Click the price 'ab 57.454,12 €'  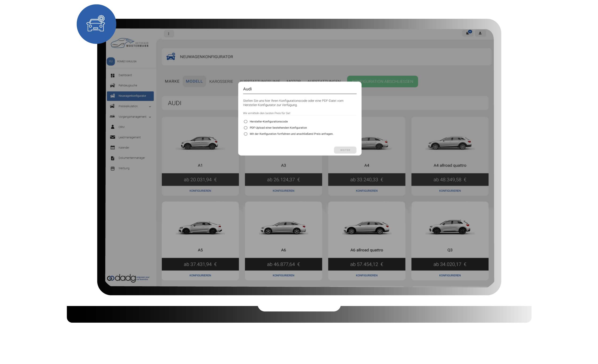[367, 264]
